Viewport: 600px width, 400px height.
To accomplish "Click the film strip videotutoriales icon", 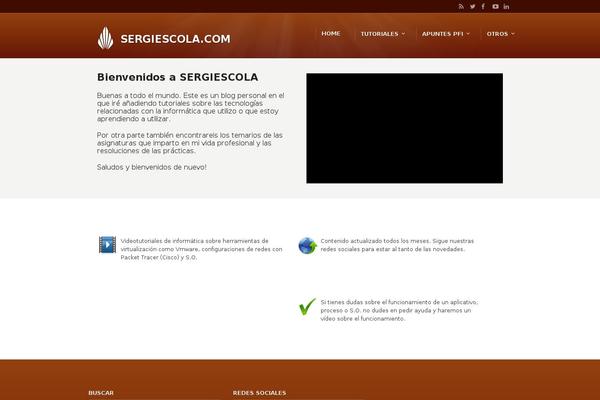I will tap(107, 245).
